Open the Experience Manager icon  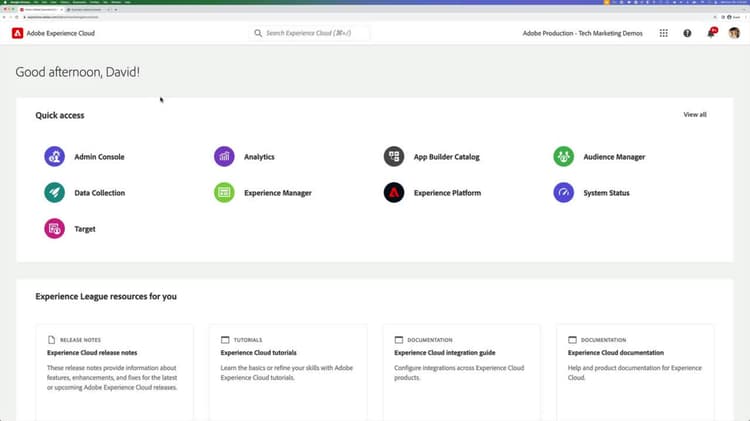(x=224, y=192)
